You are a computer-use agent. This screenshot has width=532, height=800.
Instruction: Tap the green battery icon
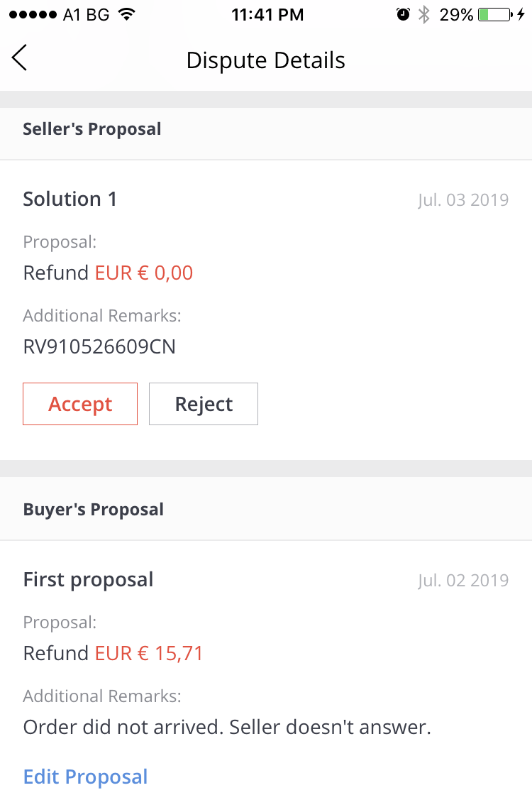[x=494, y=15]
